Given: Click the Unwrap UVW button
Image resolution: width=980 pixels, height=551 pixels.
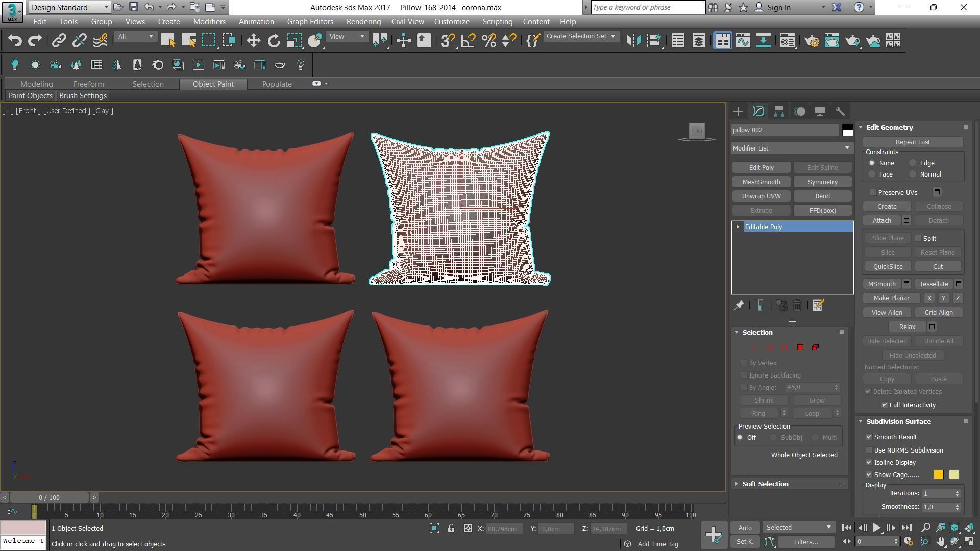Looking at the screenshot, I should coord(761,196).
